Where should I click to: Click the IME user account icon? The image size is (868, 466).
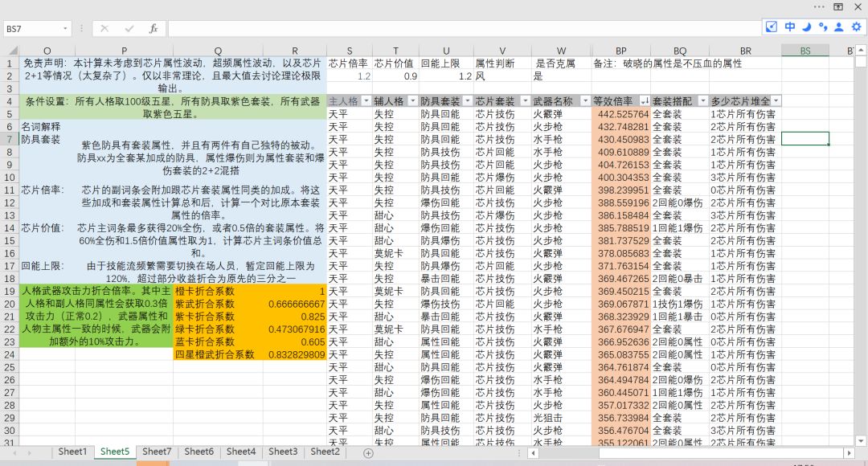point(839,27)
